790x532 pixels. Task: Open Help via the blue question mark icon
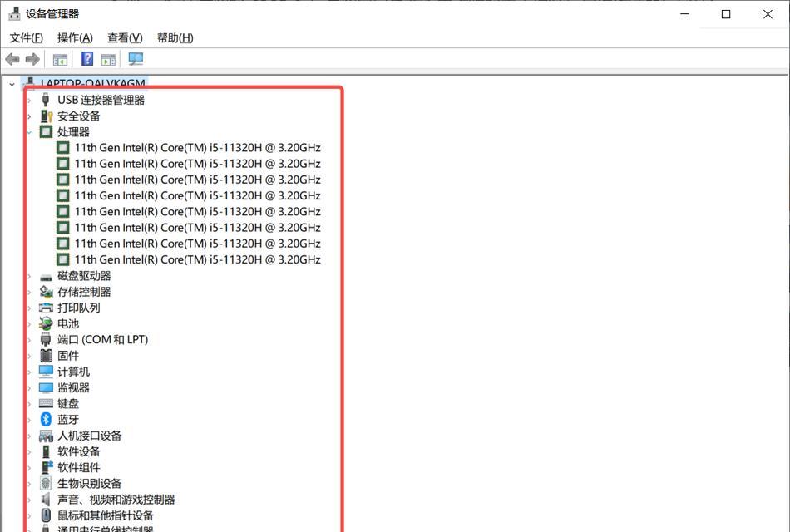[87, 59]
